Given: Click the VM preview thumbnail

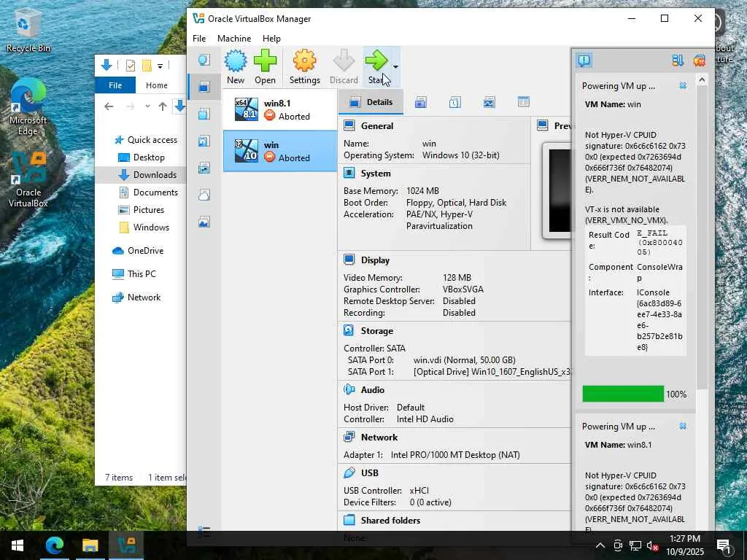Looking at the screenshot, I should point(557,190).
